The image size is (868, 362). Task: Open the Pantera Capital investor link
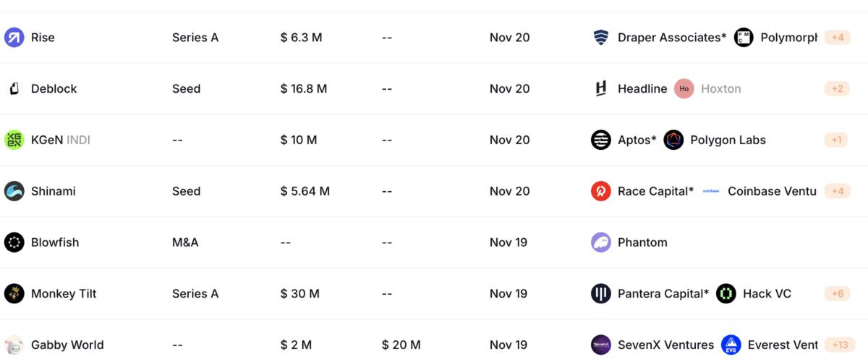pos(663,294)
